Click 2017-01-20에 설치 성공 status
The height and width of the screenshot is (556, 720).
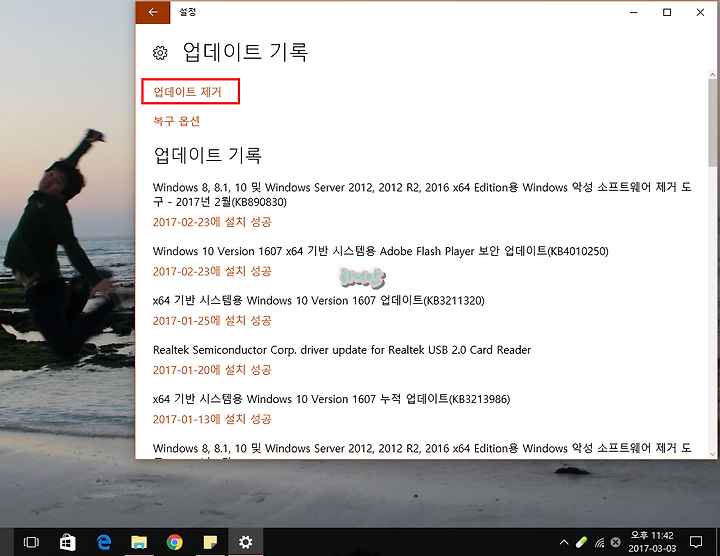[x=212, y=370]
